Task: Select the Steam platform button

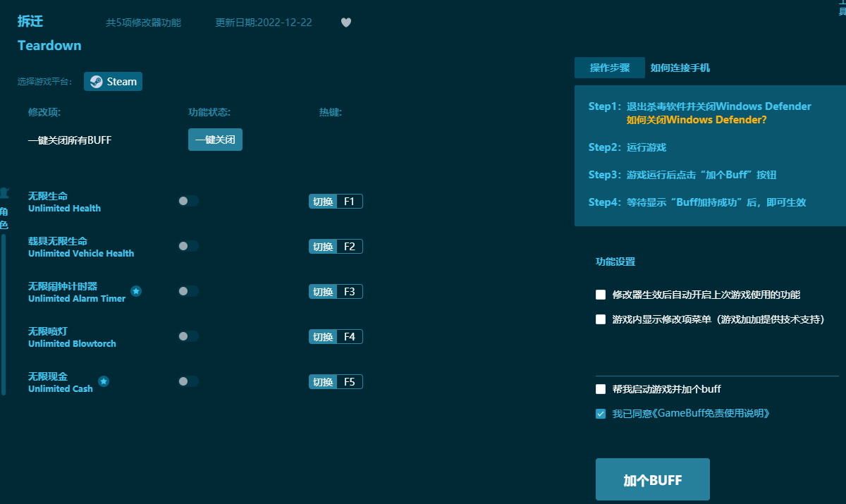Action: 113,82
